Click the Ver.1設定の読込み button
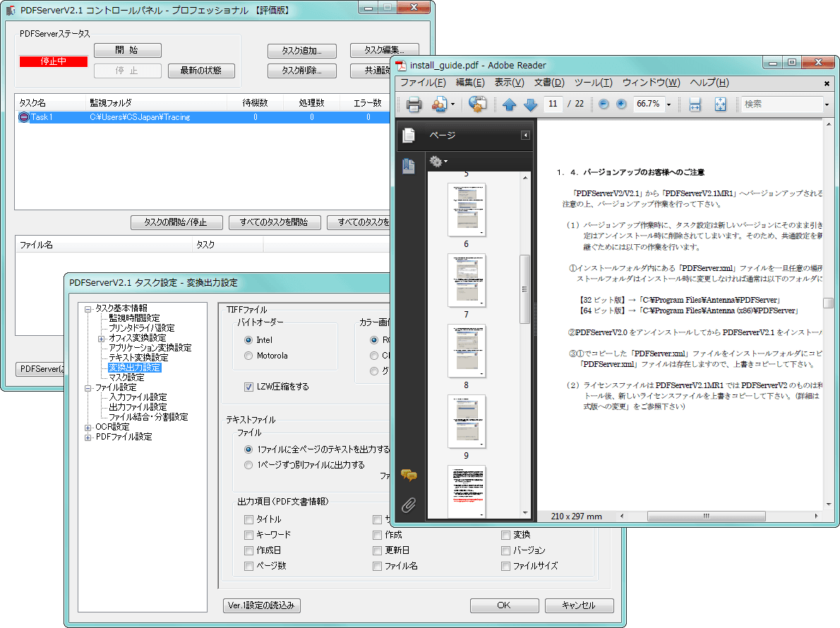 click(x=261, y=605)
